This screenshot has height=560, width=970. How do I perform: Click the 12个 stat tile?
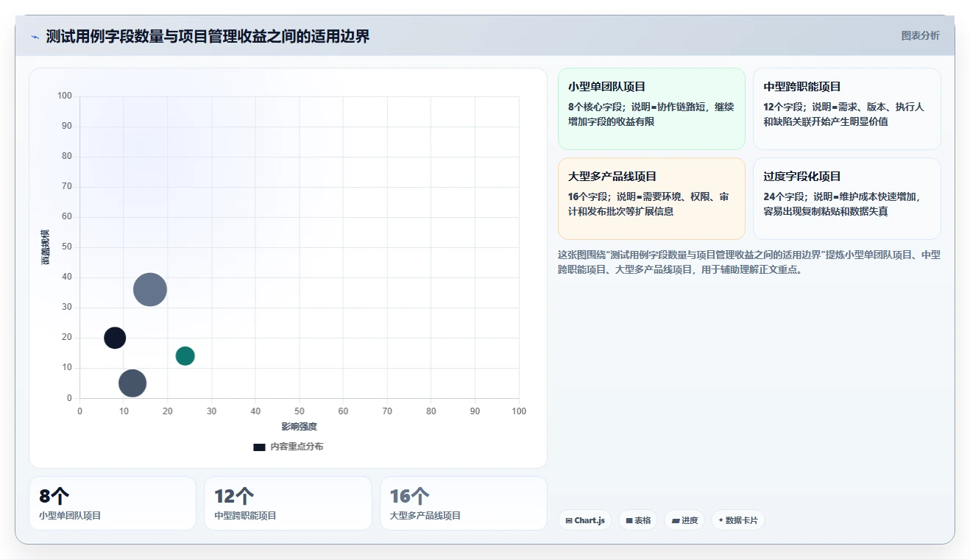click(x=288, y=503)
